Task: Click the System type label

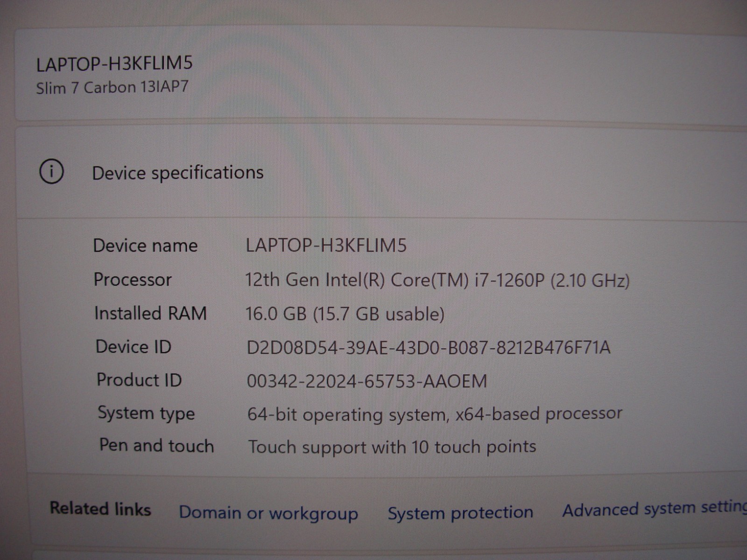Action: 146,413
